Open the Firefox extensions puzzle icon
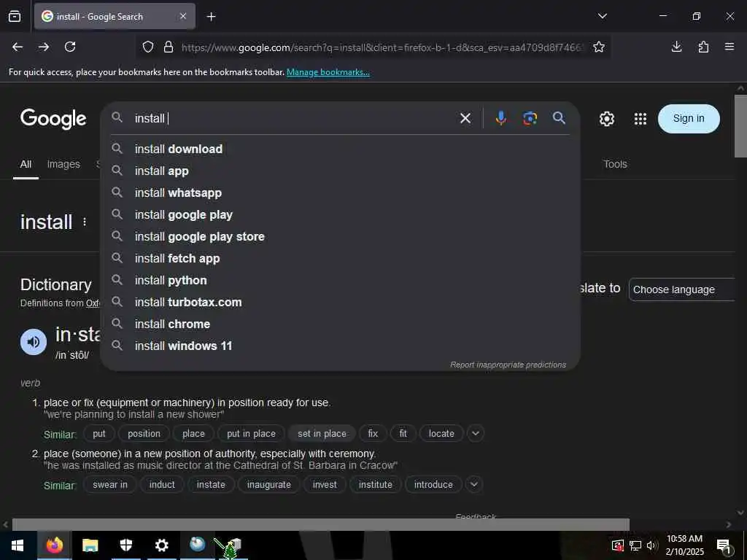This screenshot has height=560, width=747. point(703,47)
